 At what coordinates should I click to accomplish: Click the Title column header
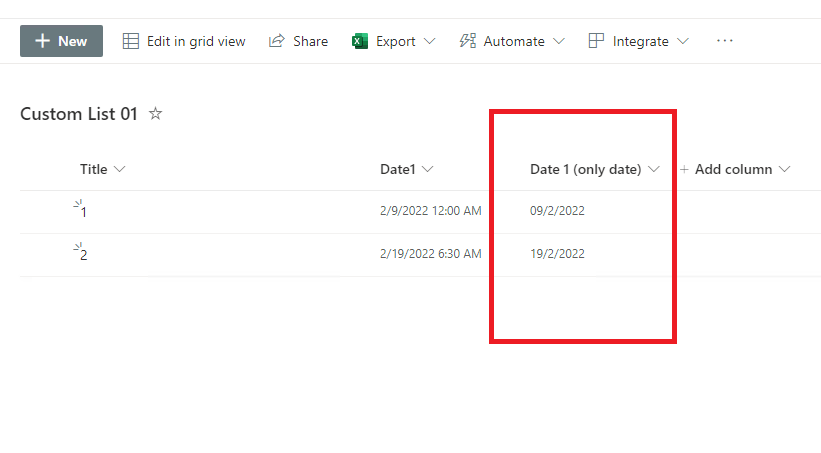(x=93, y=169)
